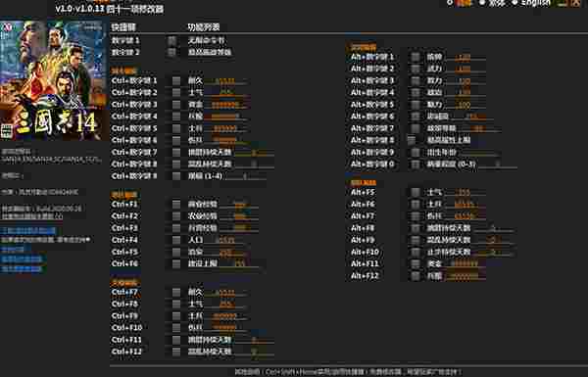Enable the Alt+F6 soldiers option box
The width and height of the screenshot is (588, 377).
[x=416, y=205]
